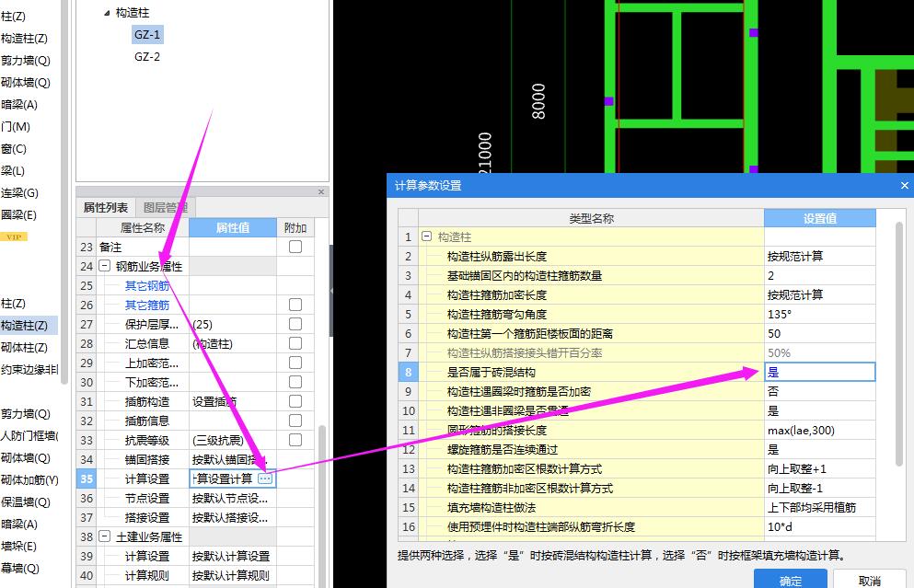This screenshot has width=914, height=588.
Task: Click value 10*d in row 16
Action: pos(780,526)
